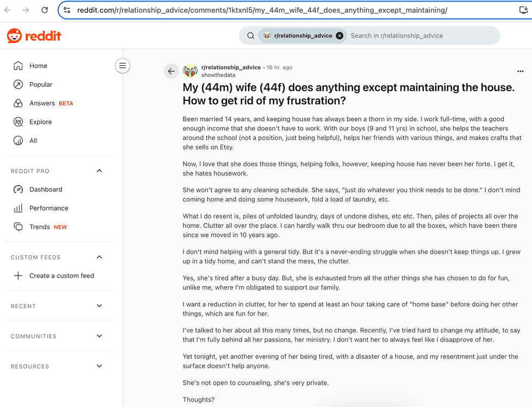Reload the page with the refresh icon
The image size is (532, 407).
click(x=45, y=10)
